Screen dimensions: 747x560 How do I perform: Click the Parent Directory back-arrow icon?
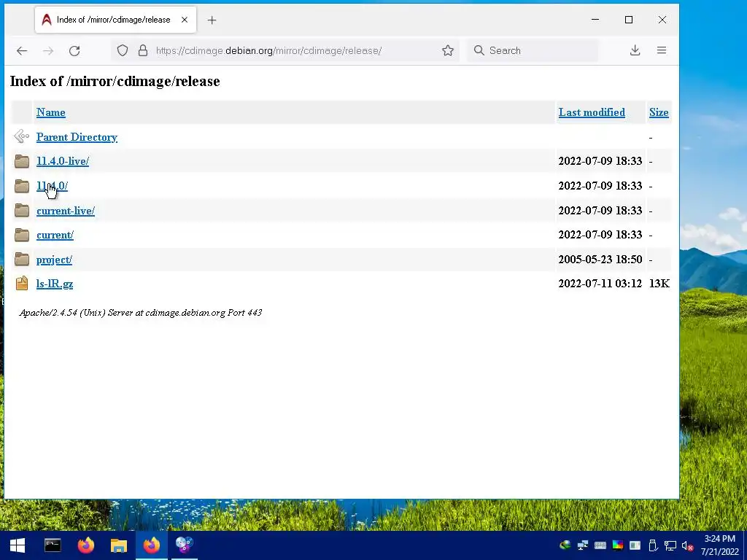[x=21, y=136]
